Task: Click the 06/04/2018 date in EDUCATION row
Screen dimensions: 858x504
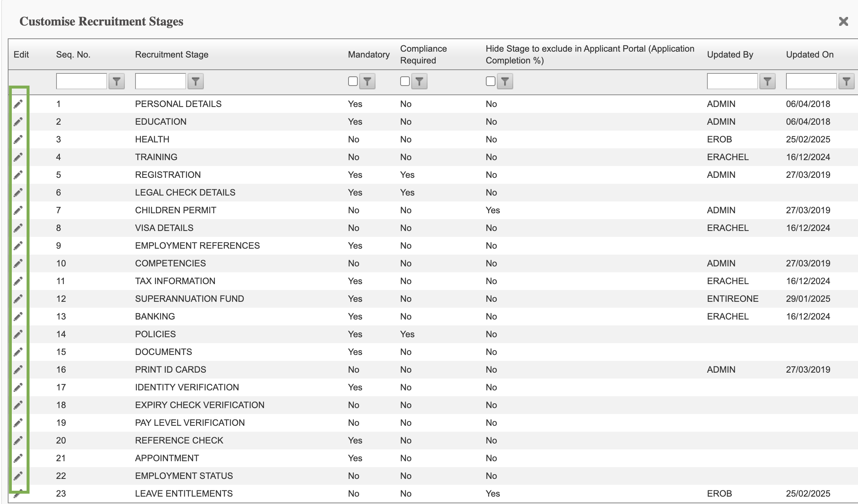Action: pyautogui.click(x=808, y=122)
